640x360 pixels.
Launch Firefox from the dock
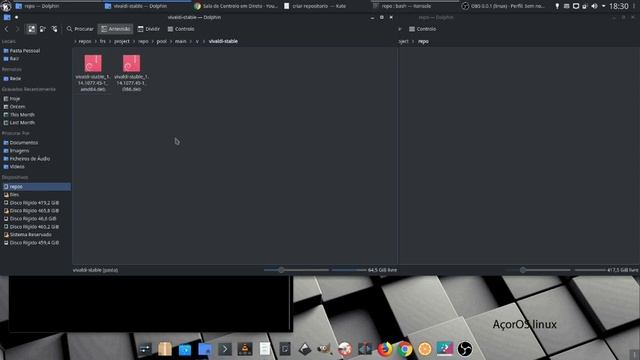point(384,349)
